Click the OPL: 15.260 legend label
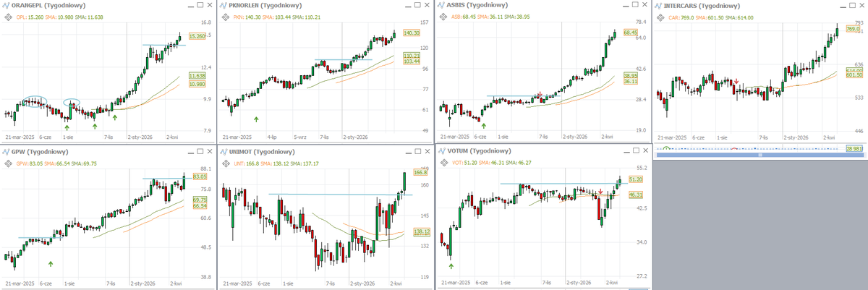The height and width of the screenshot is (290, 868). [28, 17]
